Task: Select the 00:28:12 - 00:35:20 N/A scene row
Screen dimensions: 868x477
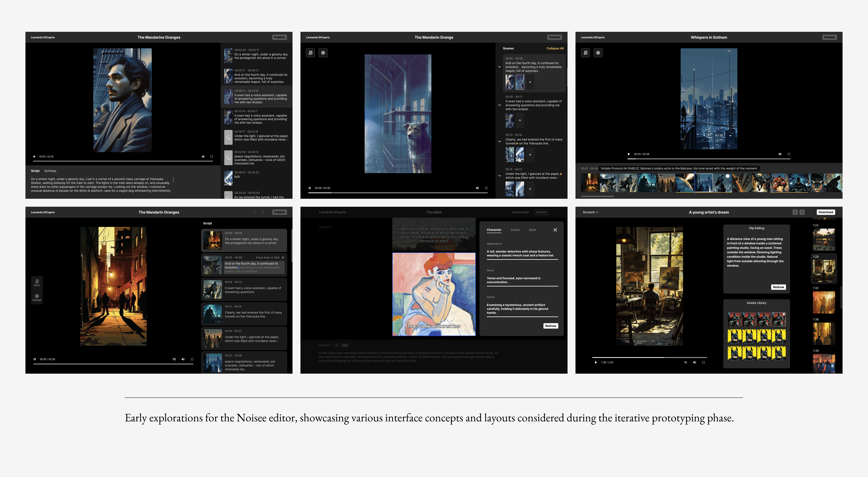Action: coord(256,178)
